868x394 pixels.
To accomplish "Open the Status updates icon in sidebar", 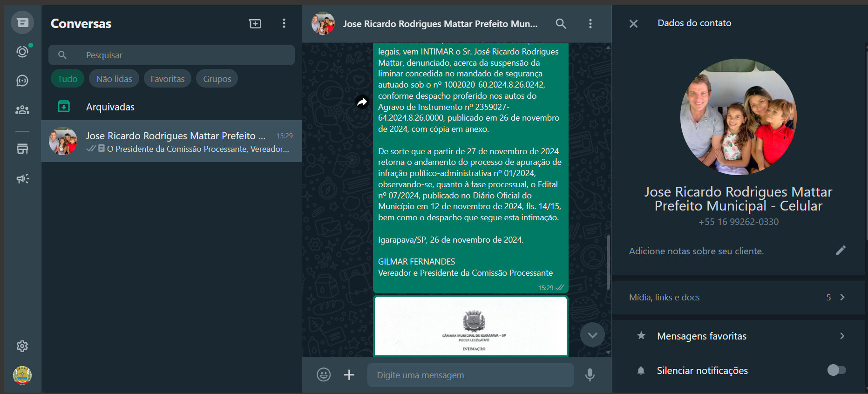I will 22,52.
